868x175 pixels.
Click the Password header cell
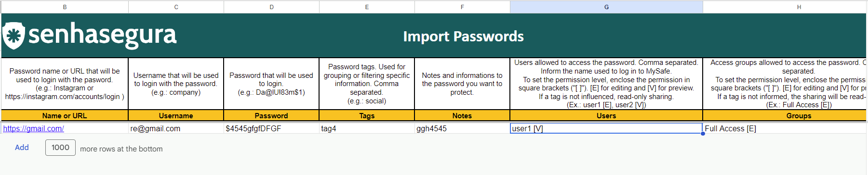tap(271, 115)
